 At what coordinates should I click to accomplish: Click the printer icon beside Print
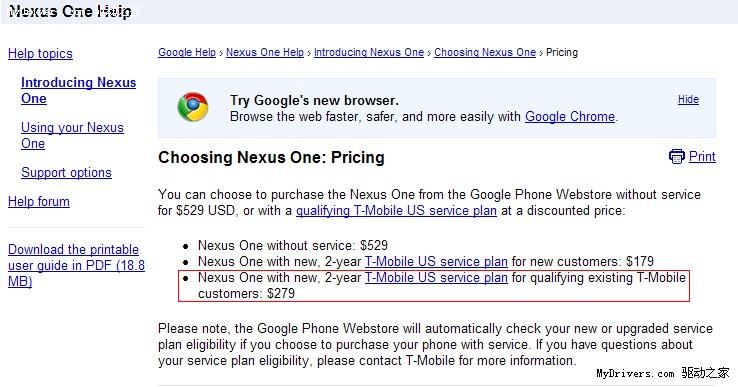pyautogui.click(x=677, y=156)
